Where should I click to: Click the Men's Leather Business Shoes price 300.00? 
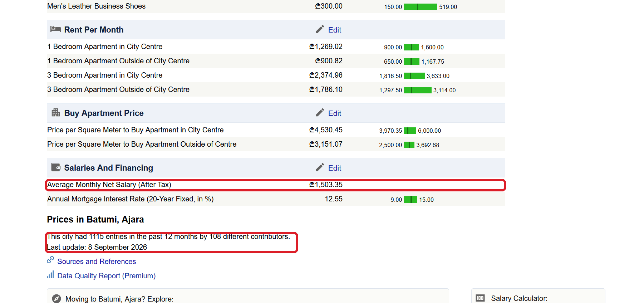click(329, 6)
